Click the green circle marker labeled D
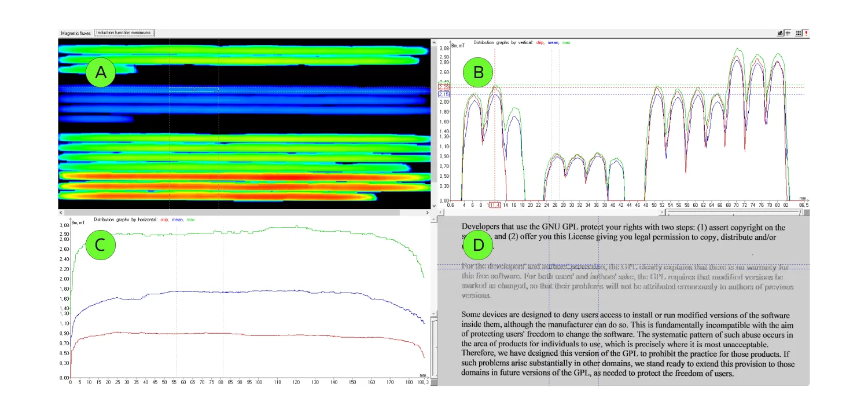 coord(479,244)
